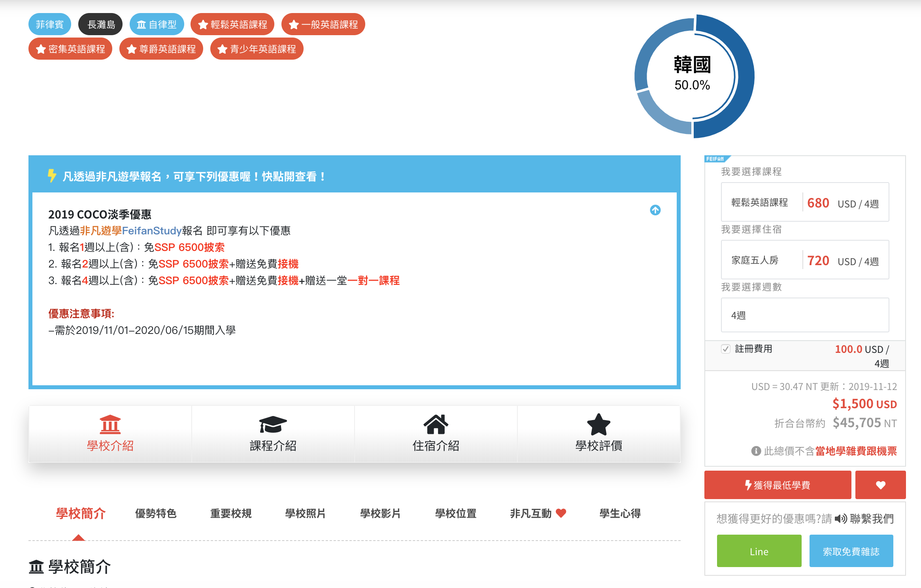This screenshot has height=588, width=921.
Task: Open the 非凡遊學FeifanStudy link
Action: (x=131, y=231)
